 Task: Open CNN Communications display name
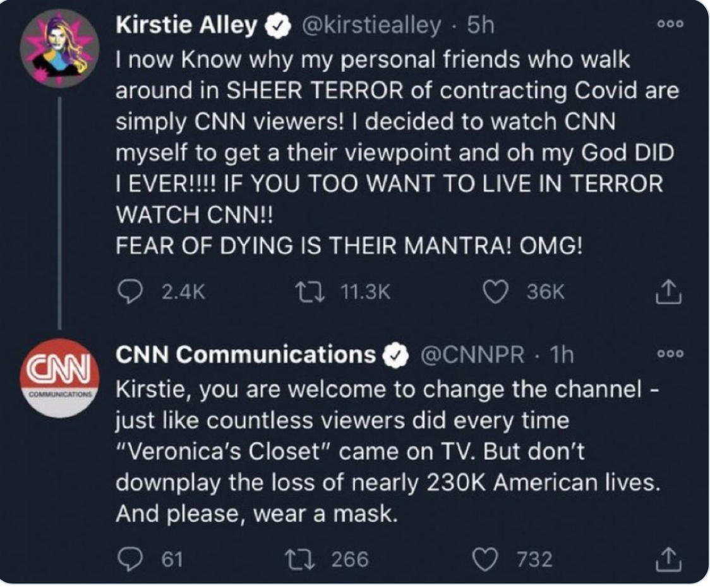click(246, 354)
